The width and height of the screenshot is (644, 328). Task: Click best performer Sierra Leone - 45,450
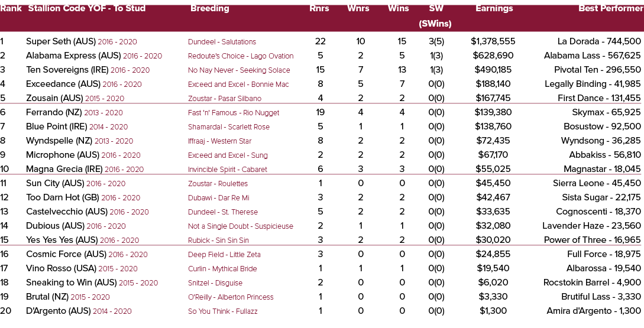point(597,183)
